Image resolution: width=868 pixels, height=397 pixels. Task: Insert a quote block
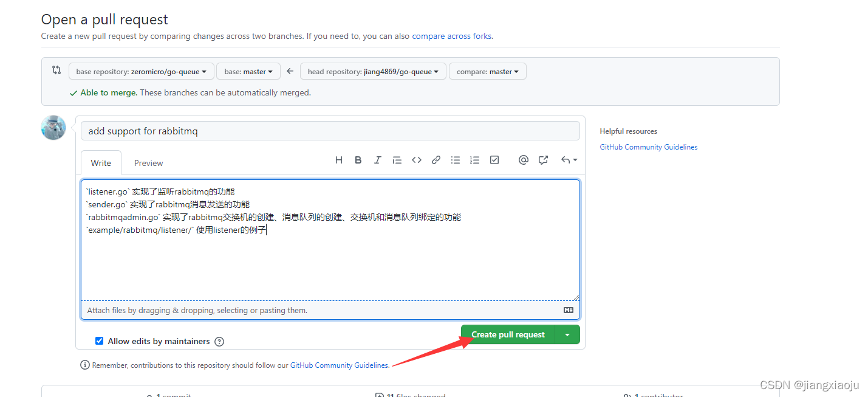click(x=397, y=160)
